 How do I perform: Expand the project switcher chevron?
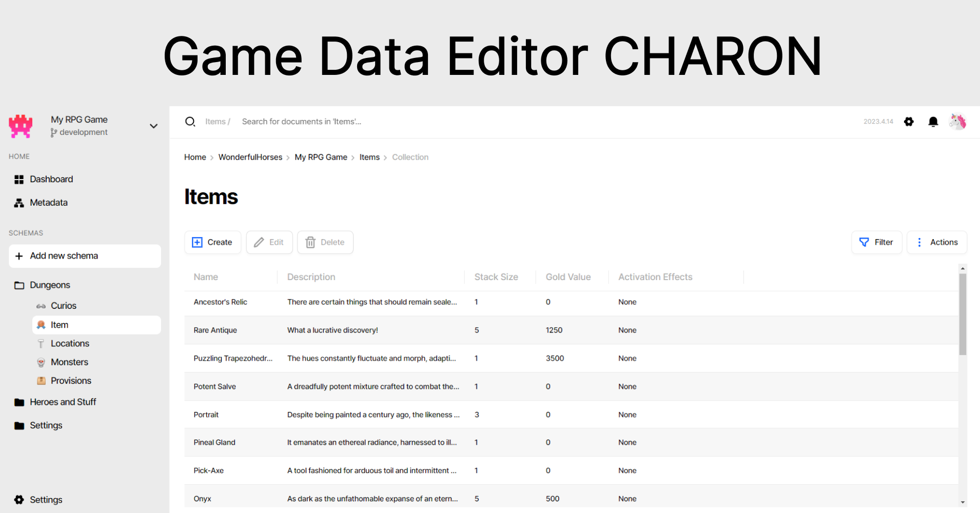pyautogui.click(x=153, y=126)
